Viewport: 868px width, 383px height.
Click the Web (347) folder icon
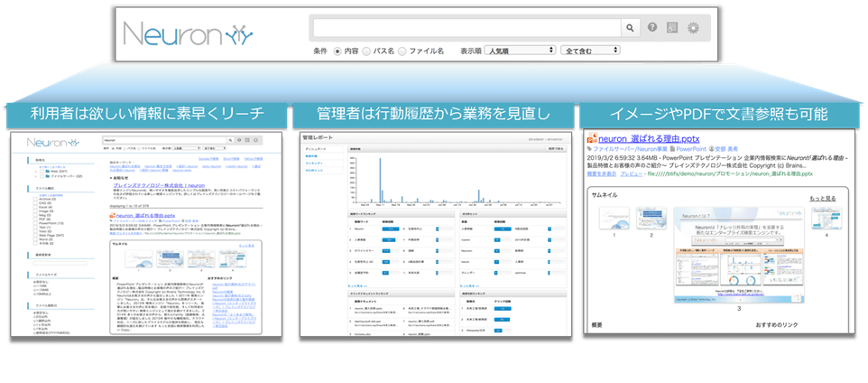[48, 172]
